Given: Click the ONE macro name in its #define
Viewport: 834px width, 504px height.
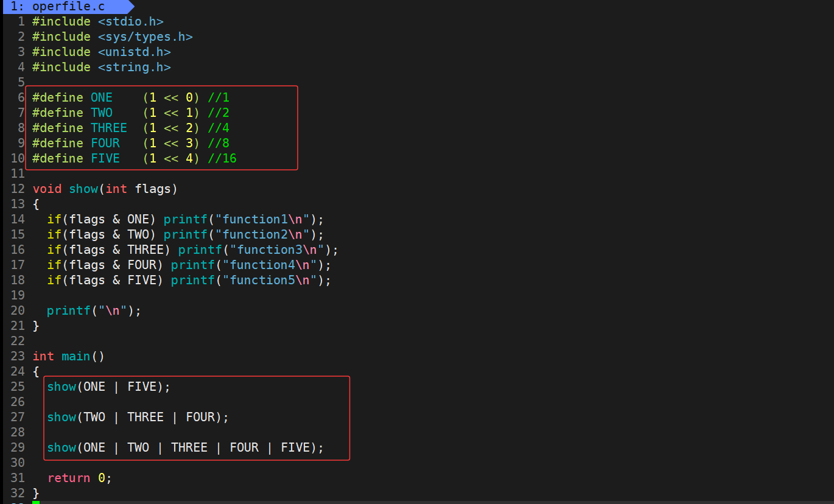Looking at the screenshot, I should point(102,98).
